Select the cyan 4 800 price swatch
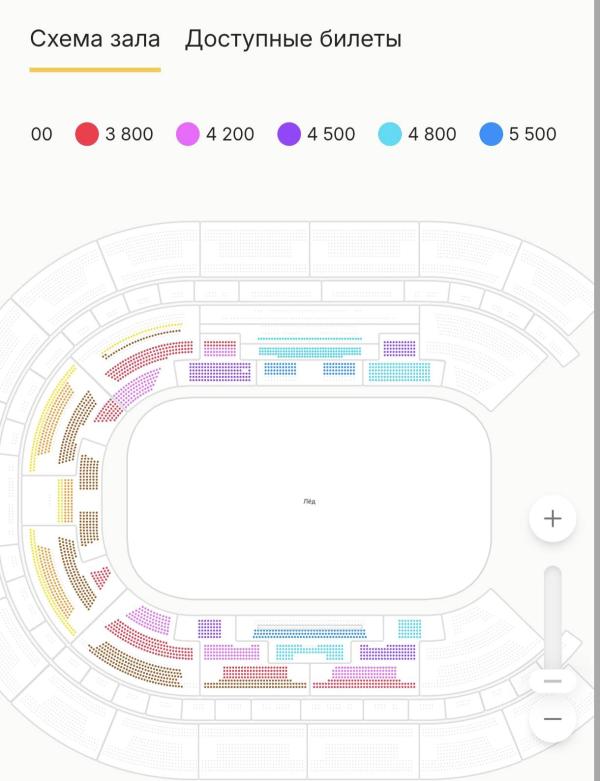This screenshot has width=600, height=781. point(390,134)
